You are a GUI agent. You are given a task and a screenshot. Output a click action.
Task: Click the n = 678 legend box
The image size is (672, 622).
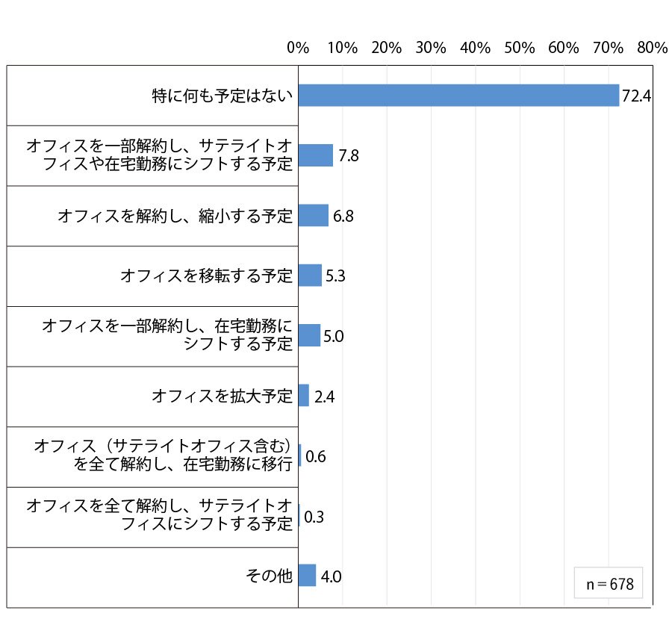click(609, 583)
